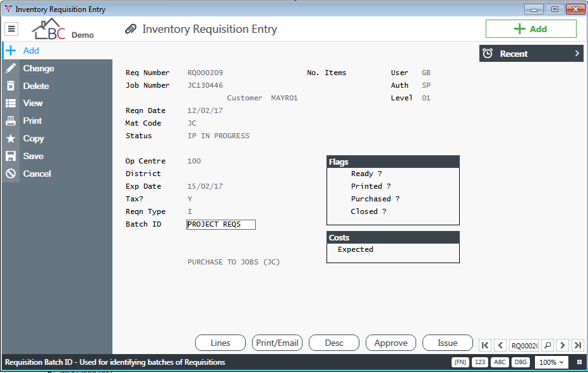Click the window title bar app icon
The height and width of the screenshot is (373, 588).
[8, 9]
